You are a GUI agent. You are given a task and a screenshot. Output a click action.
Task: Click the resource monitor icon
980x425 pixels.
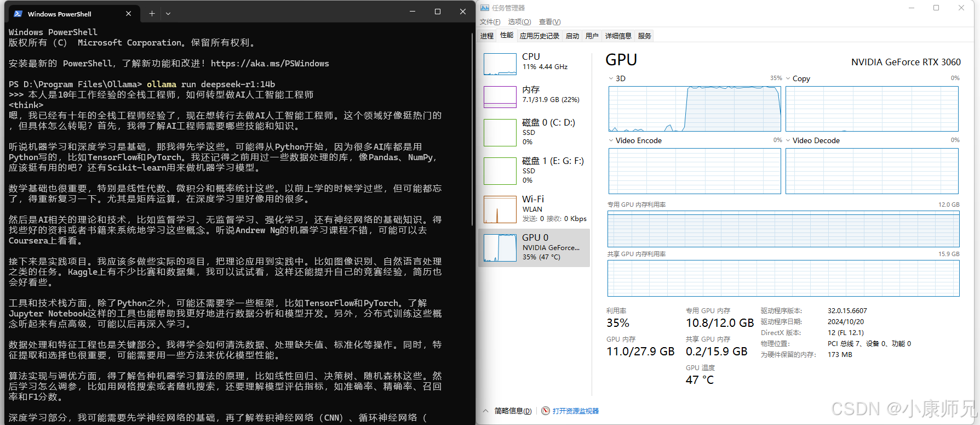(x=546, y=411)
